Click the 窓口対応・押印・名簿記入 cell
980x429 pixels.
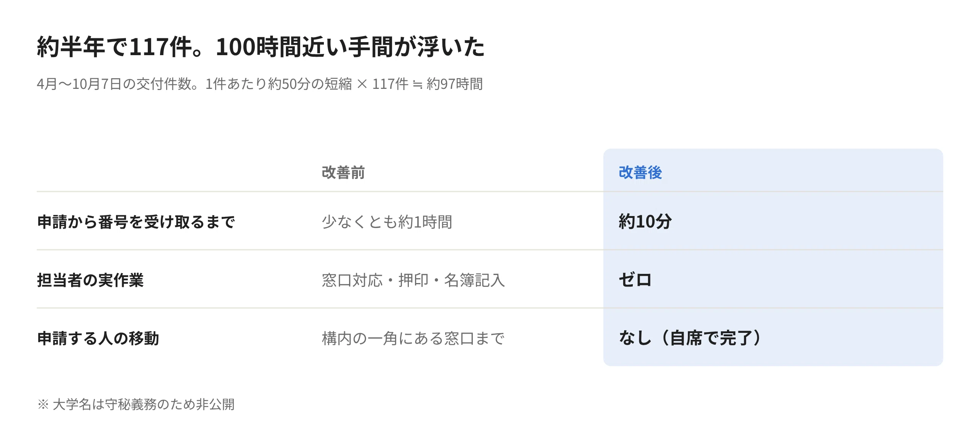pos(413,280)
